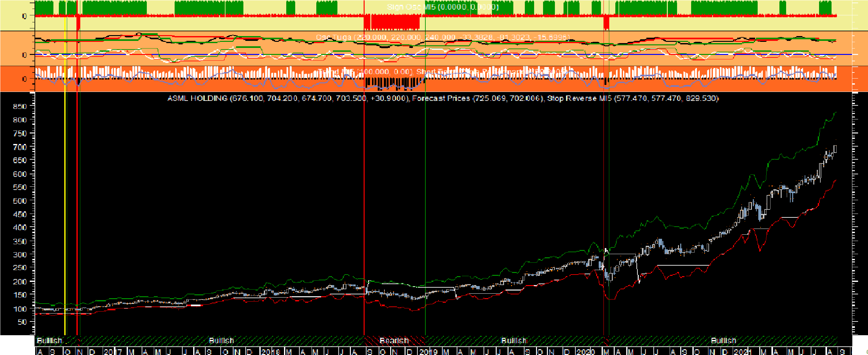The image size is (868, 355).
Task: Select the 2017 year label on time axis
Action: (x=113, y=351)
